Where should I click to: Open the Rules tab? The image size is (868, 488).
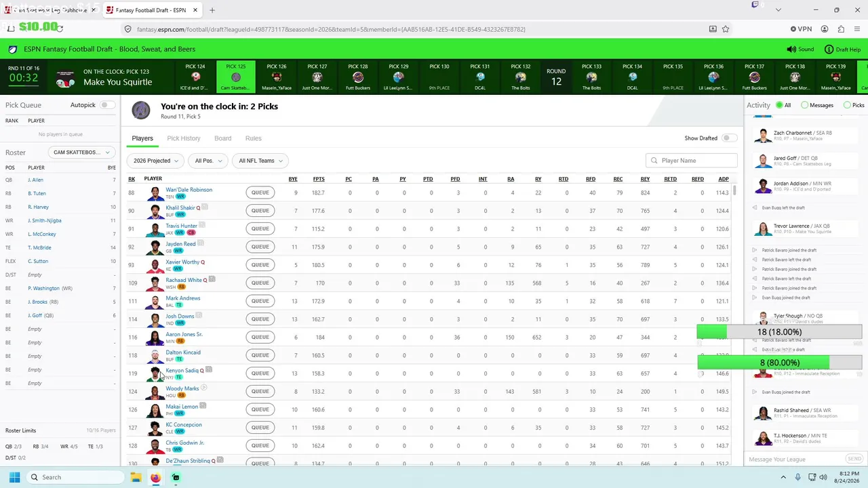pyautogui.click(x=254, y=138)
